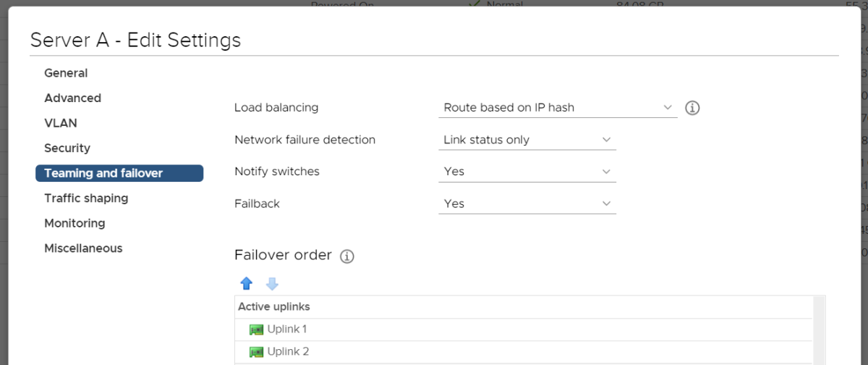Go to General settings section
Image resolution: width=868 pixels, height=365 pixels.
tap(66, 73)
